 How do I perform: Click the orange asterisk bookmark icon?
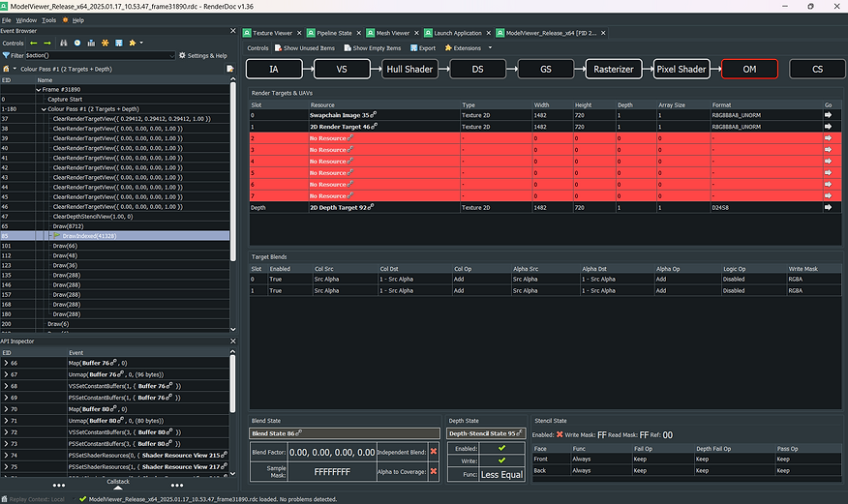point(105,43)
